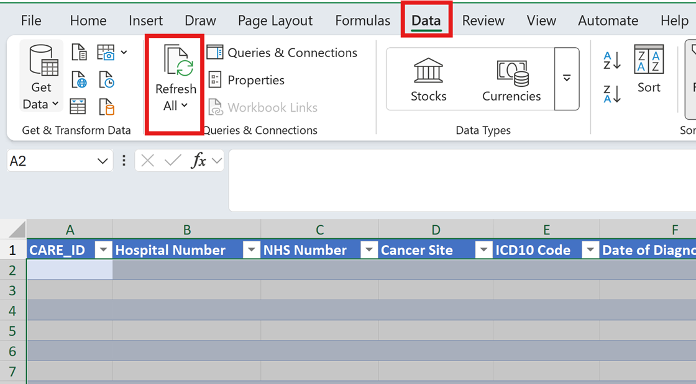Image resolution: width=696 pixels, height=384 pixels.
Task: Open the Sort dialog icon
Action: 649,59
